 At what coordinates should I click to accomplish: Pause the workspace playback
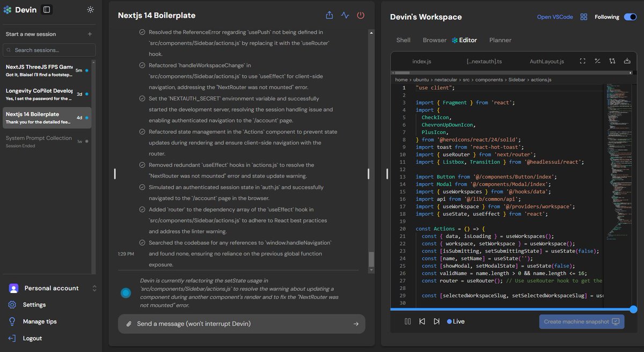[408, 321]
